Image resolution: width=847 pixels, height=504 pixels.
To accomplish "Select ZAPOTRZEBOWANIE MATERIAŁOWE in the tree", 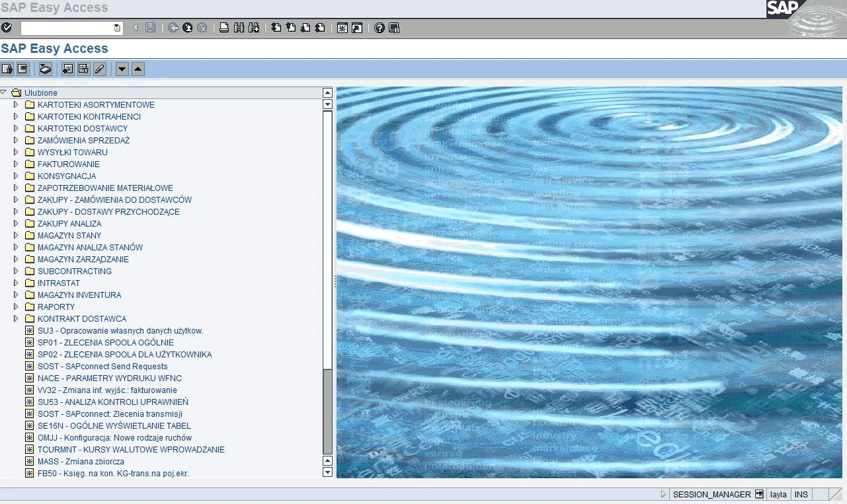I will 105,188.
